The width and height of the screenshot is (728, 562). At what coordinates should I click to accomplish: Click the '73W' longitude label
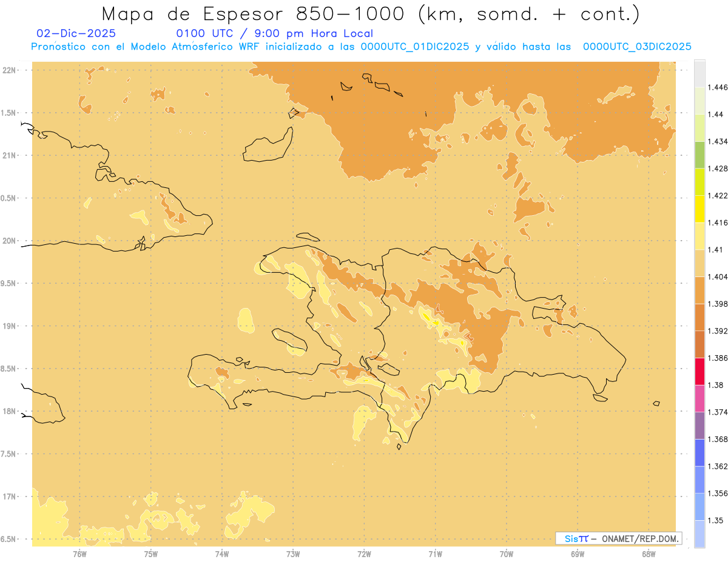click(293, 554)
